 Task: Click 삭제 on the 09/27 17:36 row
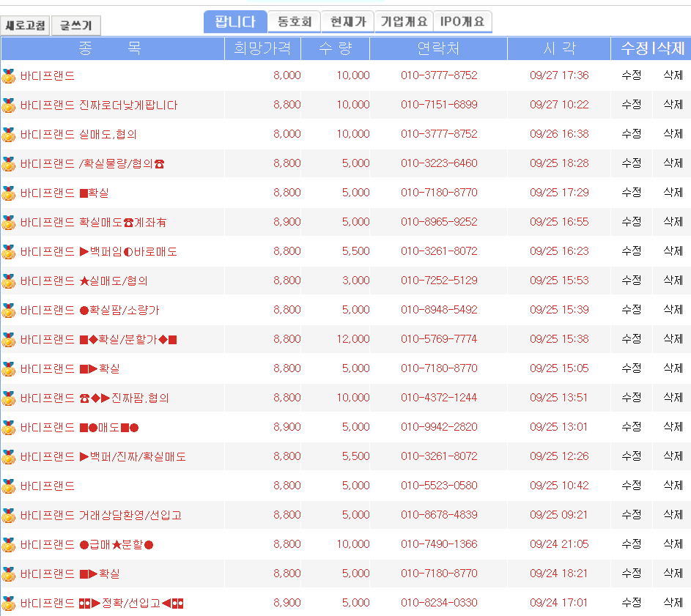coord(673,75)
